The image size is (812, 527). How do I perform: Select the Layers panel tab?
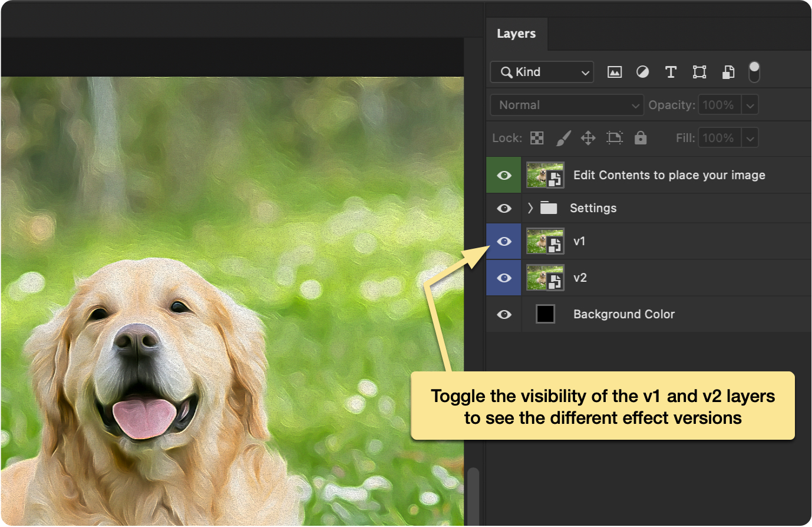[516, 34]
